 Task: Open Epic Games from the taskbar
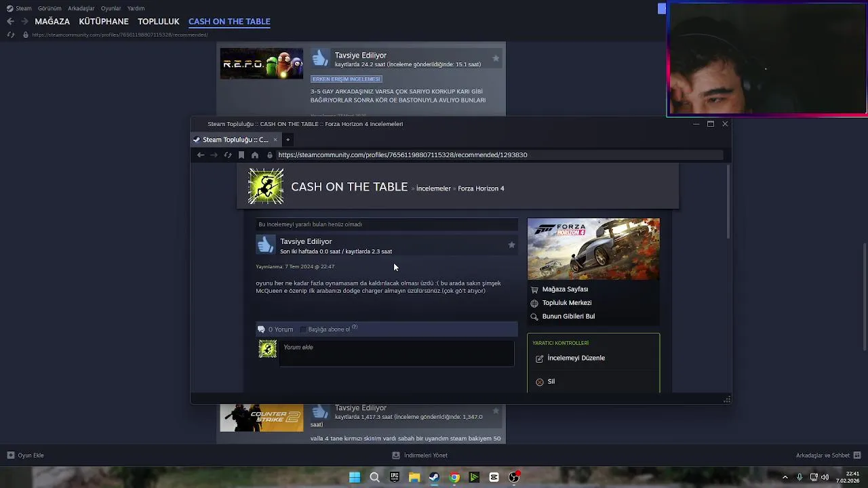tap(395, 477)
